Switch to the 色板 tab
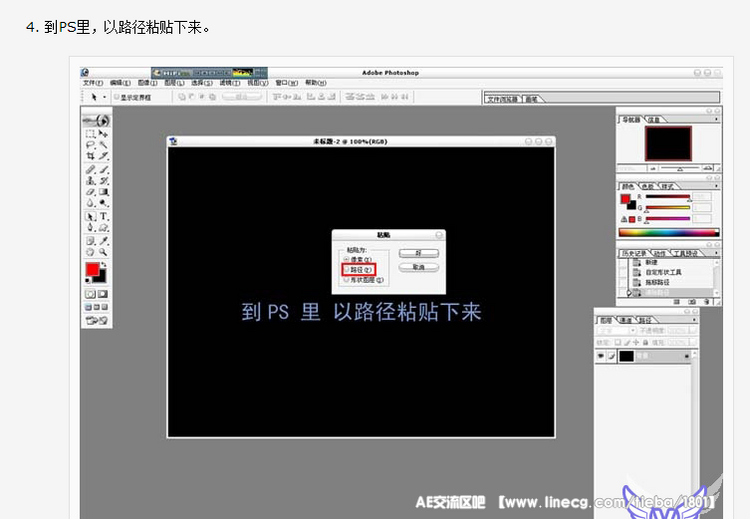 pos(647,186)
